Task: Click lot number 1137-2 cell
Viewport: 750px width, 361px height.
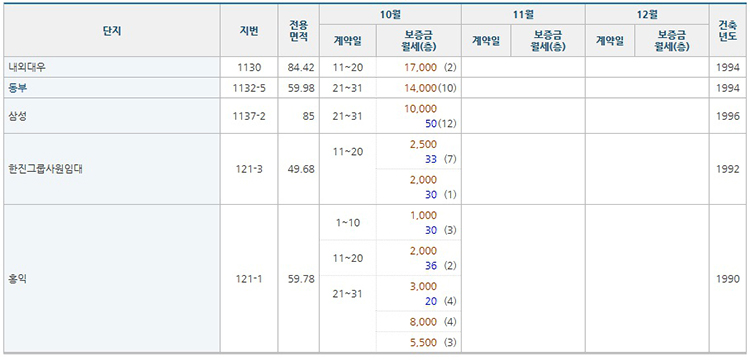Action: tap(249, 116)
